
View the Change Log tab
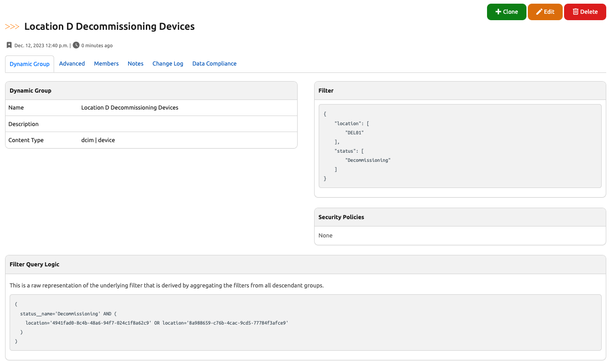(x=168, y=64)
